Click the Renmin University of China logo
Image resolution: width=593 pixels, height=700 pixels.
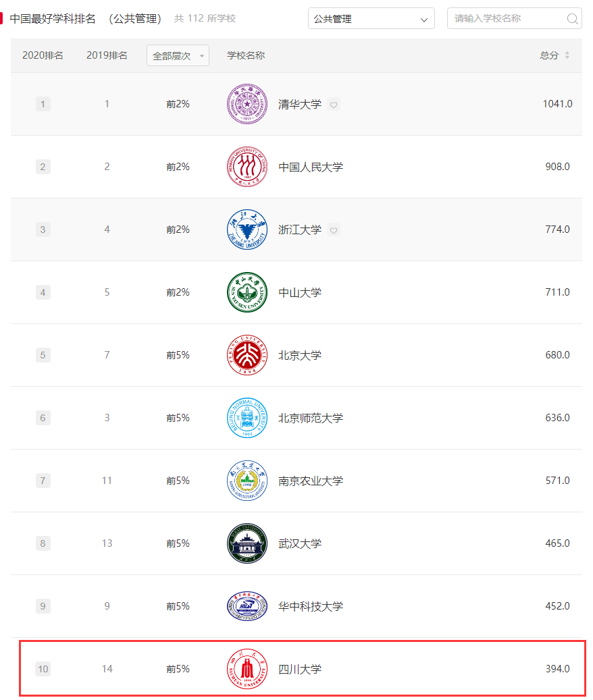(247, 167)
